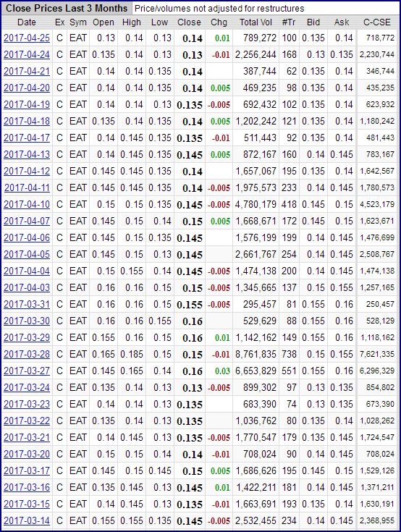This screenshot has width=401, height=532.
Task: Select total volume 4,780,179 cell
Action: click(x=256, y=204)
